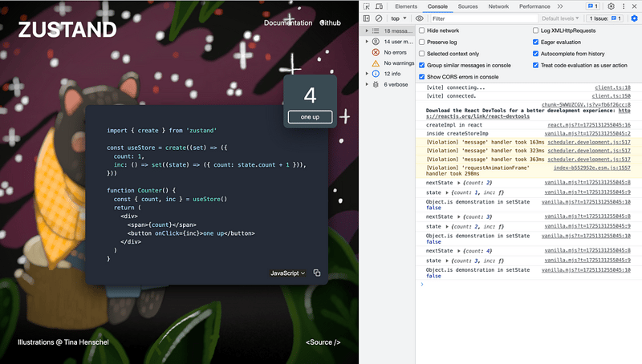Image resolution: width=642 pixels, height=364 pixels.
Task: Select the No warnings filter icon
Action: point(376,63)
